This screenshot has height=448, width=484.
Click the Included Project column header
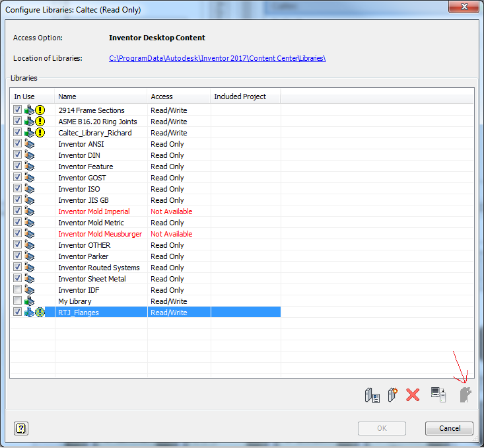[246, 96]
